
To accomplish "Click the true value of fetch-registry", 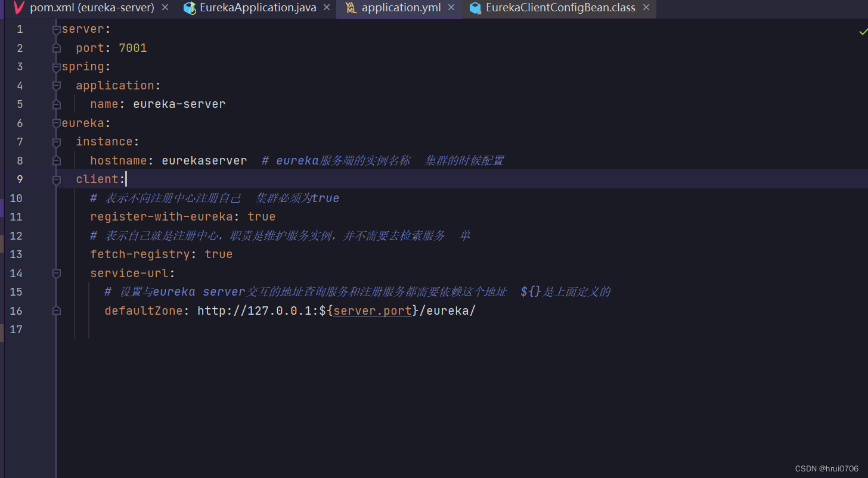I will click(x=219, y=254).
